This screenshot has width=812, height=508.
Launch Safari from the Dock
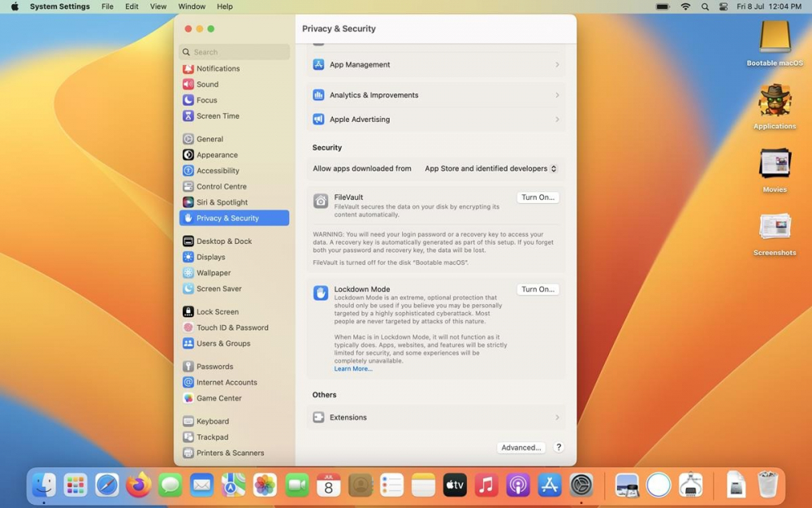pyautogui.click(x=106, y=485)
